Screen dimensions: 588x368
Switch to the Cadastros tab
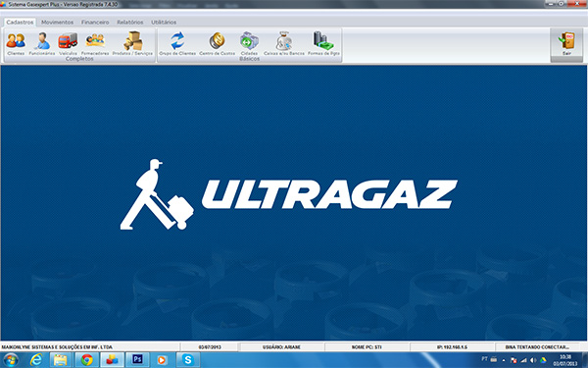pos(20,23)
